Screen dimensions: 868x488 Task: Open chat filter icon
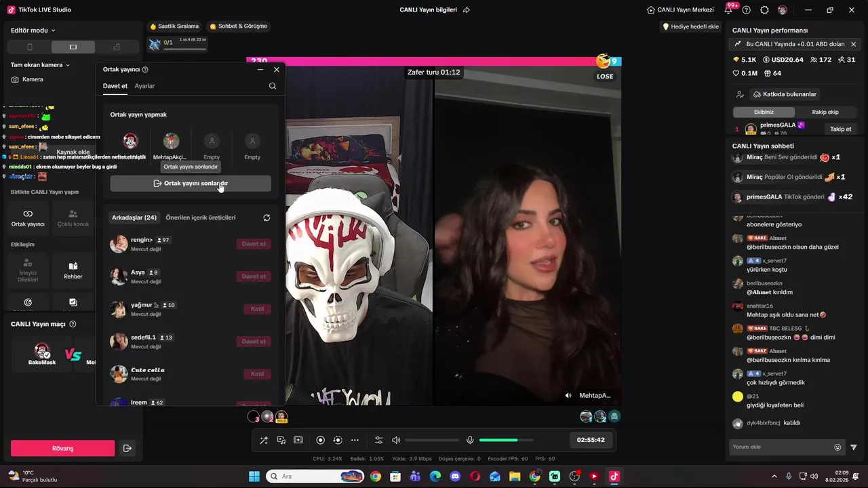(853, 447)
